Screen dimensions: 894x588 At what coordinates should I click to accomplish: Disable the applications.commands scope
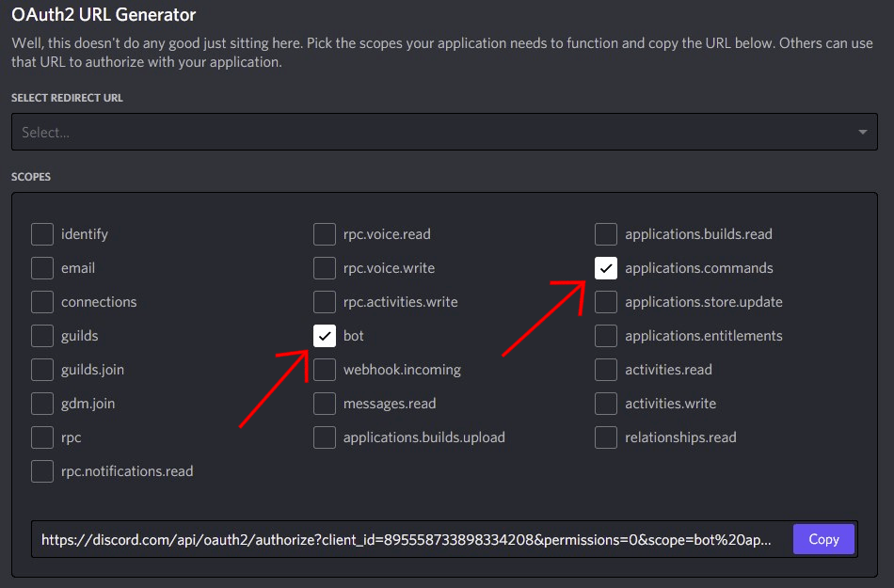[x=606, y=268]
